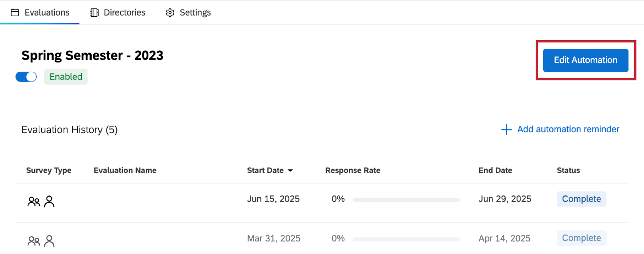Click the Complete status badge for Mar 31 evaluation
The height and width of the screenshot is (254, 644).
pos(581,238)
